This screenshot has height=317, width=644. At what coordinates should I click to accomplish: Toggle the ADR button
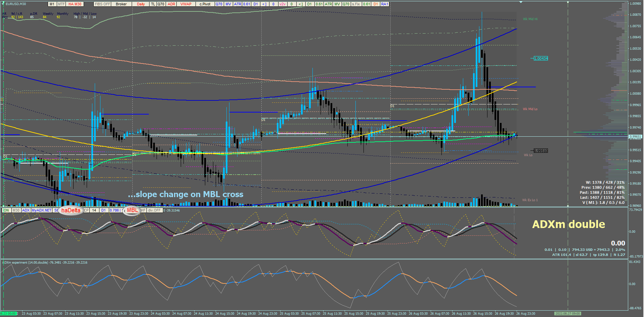point(171,4)
